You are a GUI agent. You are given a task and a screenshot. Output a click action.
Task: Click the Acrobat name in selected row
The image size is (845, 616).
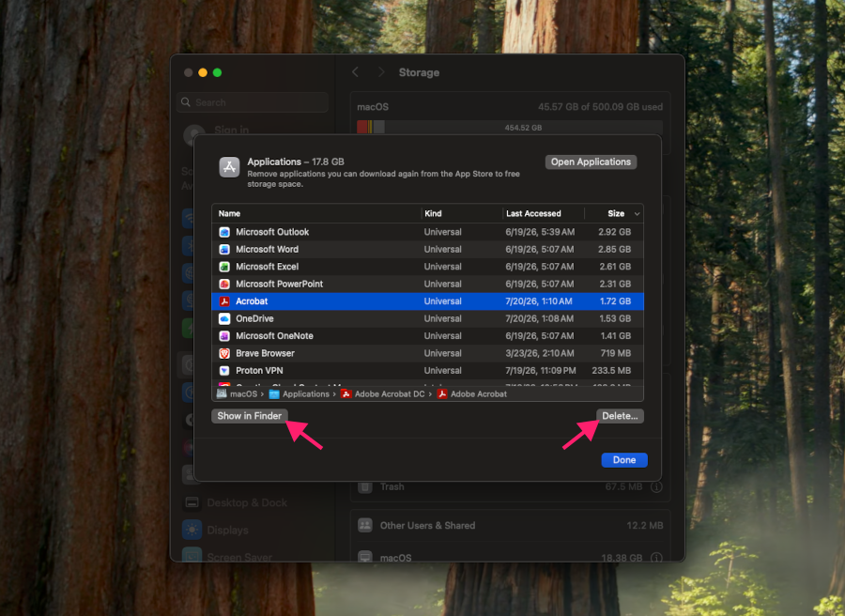click(x=252, y=301)
